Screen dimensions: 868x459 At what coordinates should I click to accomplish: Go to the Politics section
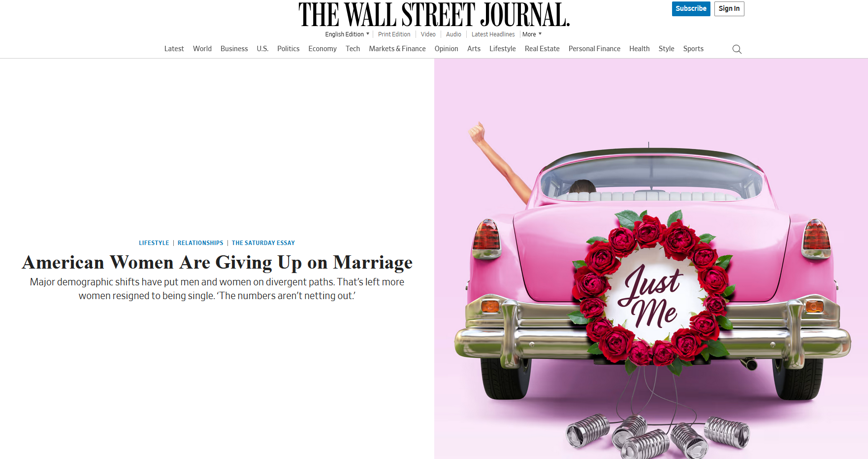[288, 49]
